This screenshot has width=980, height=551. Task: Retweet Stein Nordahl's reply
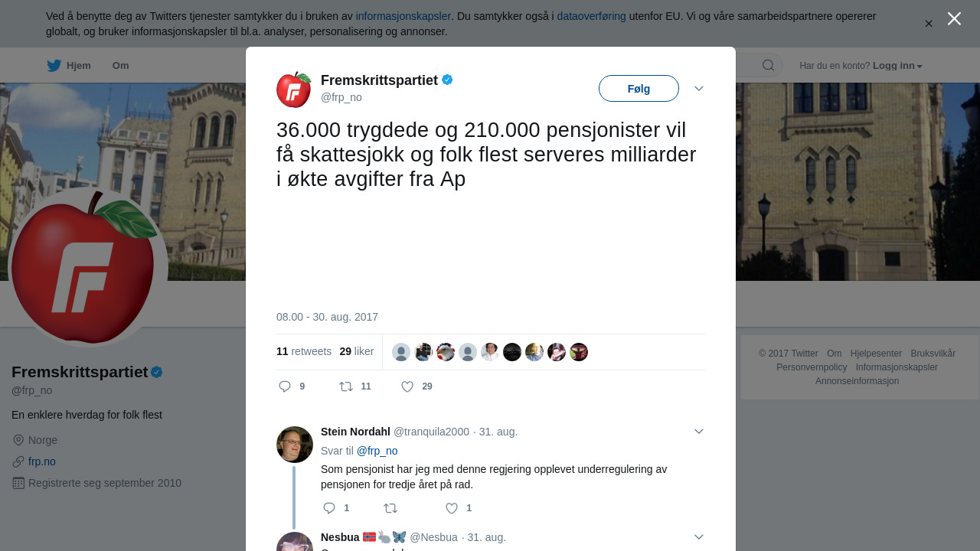[390, 508]
